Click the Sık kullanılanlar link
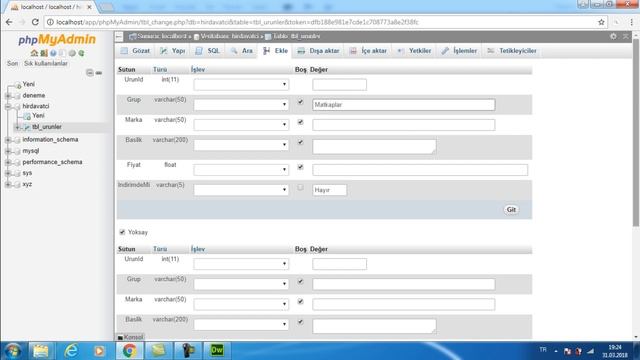This screenshot has width=640, height=360. pyautogui.click(x=46, y=64)
